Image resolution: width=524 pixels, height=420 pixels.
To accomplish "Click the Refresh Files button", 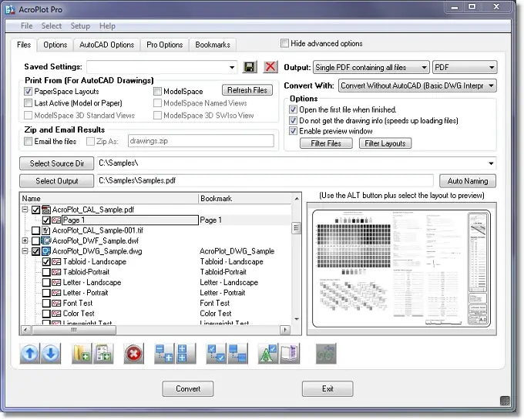I will pyautogui.click(x=247, y=90).
